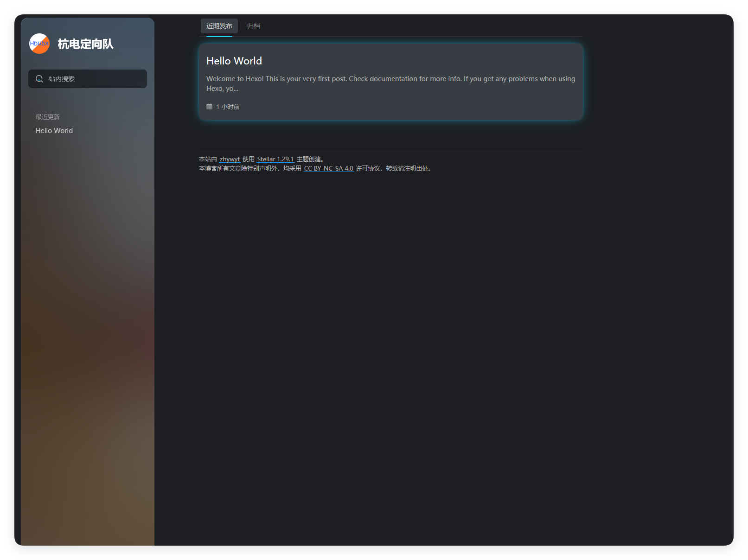Click the '使用' text before the Stellar link
Image resolution: width=748 pixels, height=560 pixels.
[249, 159]
